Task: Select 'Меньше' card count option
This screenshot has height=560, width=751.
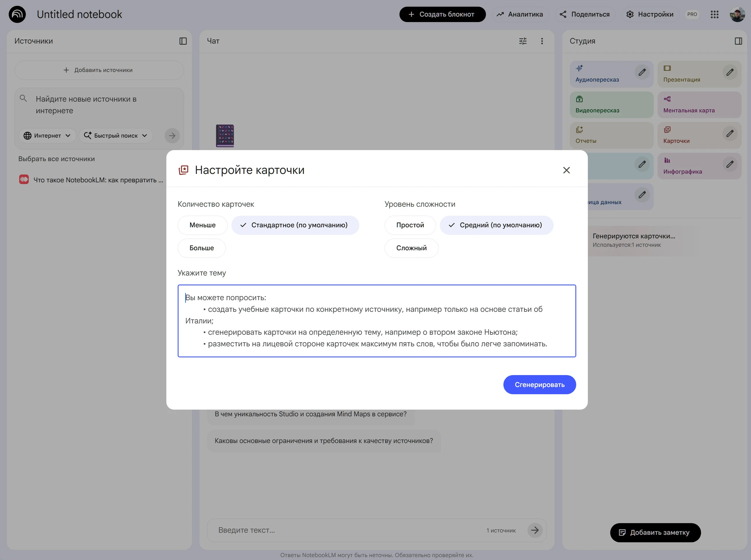Action: [202, 225]
